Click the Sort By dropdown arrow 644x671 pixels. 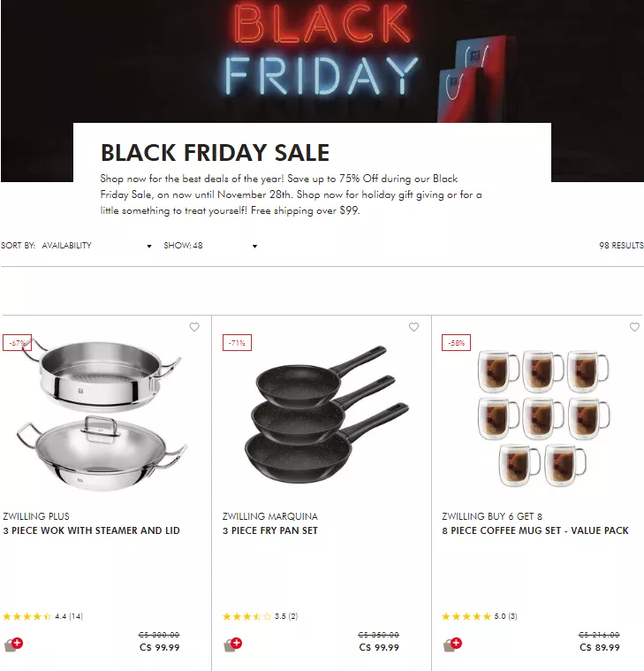tap(148, 246)
